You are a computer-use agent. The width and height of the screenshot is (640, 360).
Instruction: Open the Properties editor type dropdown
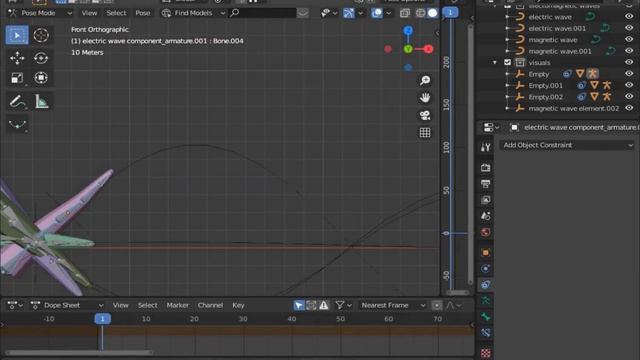point(491,128)
